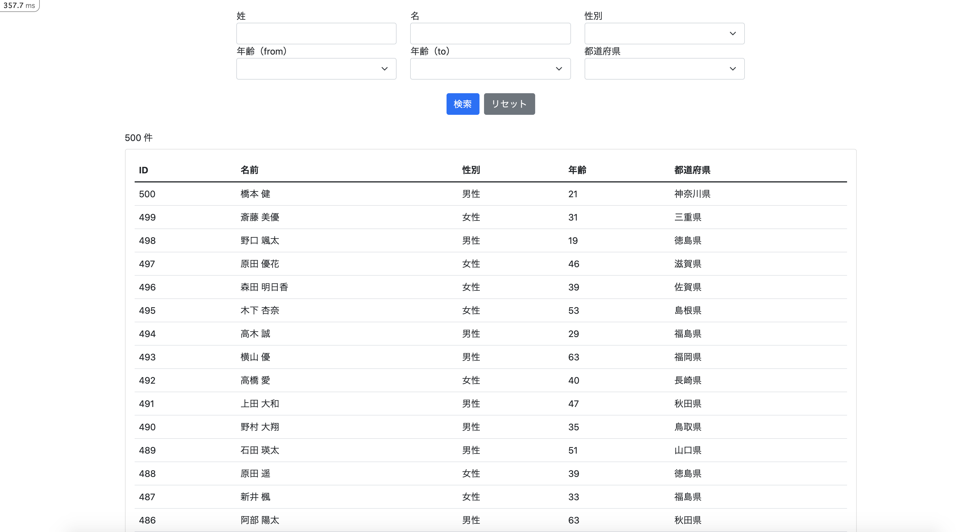Click the 500 件 result count label
The image size is (980, 532).
[139, 137]
